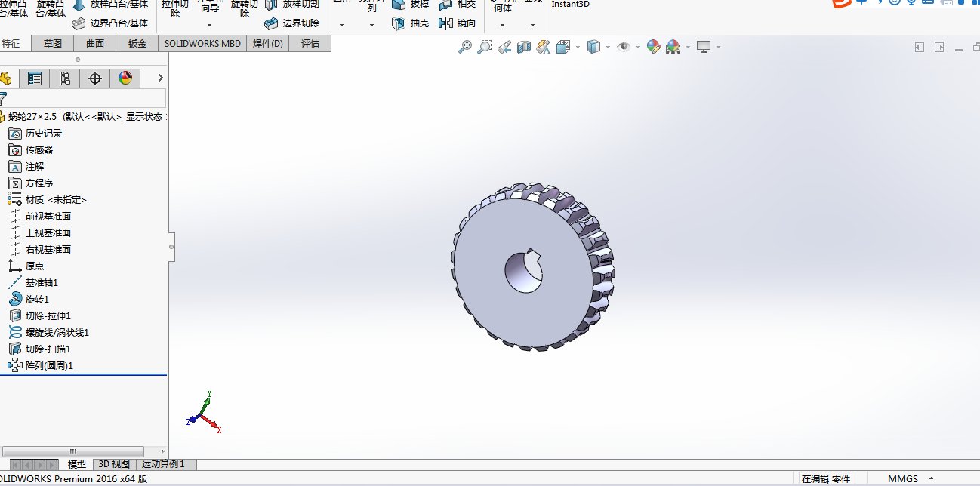Open View Orientation dropdown arrow

click(x=578, y=47)
